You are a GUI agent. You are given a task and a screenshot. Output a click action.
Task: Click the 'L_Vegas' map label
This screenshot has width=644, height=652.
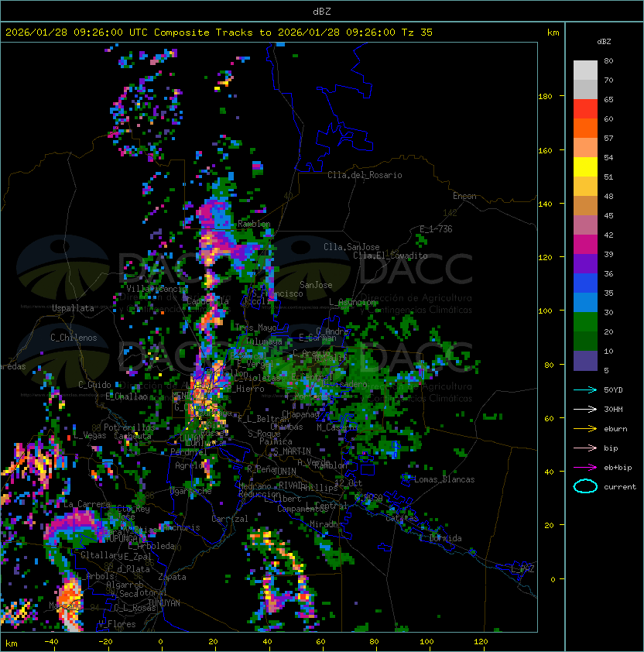pos(90,435)
